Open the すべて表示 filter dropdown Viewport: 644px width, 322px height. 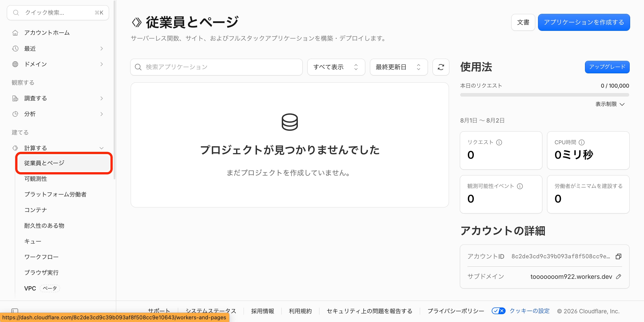pos(336,67)
